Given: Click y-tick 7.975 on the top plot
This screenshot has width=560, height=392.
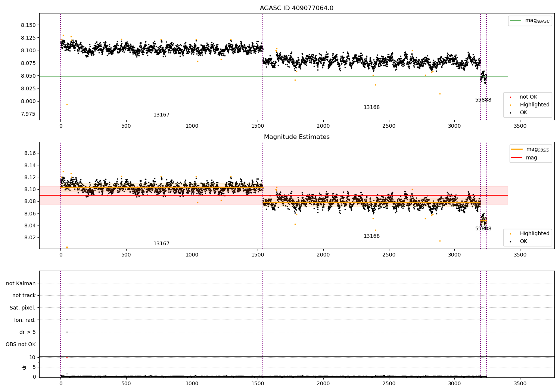Looking at the screenshot, I should click(28, 114).
